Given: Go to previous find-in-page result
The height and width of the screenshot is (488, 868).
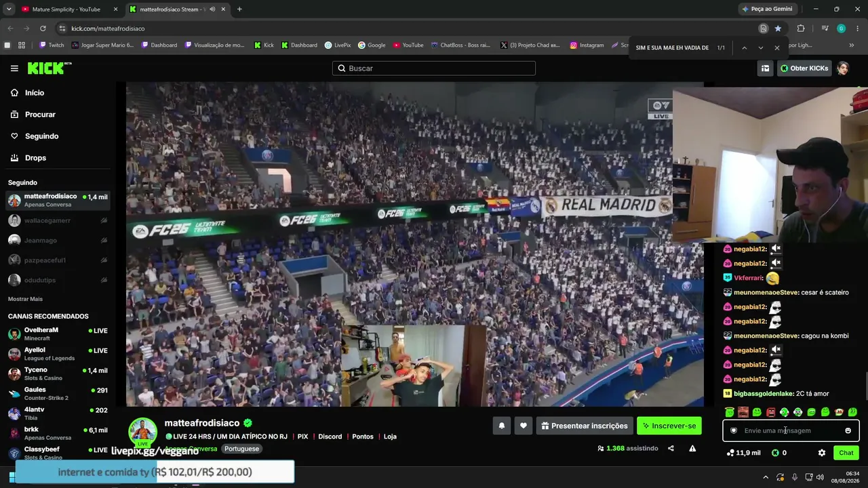Looking at the screenshot, I should click(x=744, y=48).
